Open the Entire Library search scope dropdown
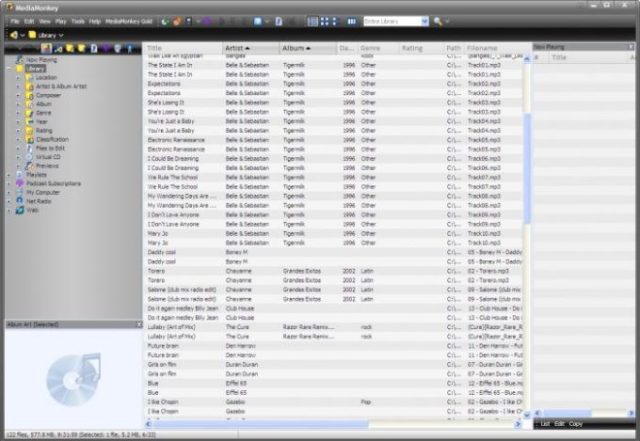This screenshot has height=441, width=640. point(424,21)
